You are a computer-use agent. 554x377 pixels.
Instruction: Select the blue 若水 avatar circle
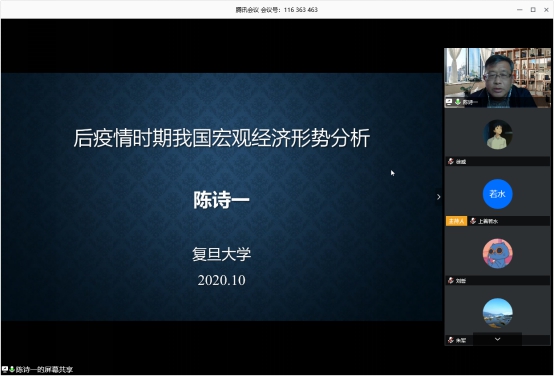click(x=497, y=194)
